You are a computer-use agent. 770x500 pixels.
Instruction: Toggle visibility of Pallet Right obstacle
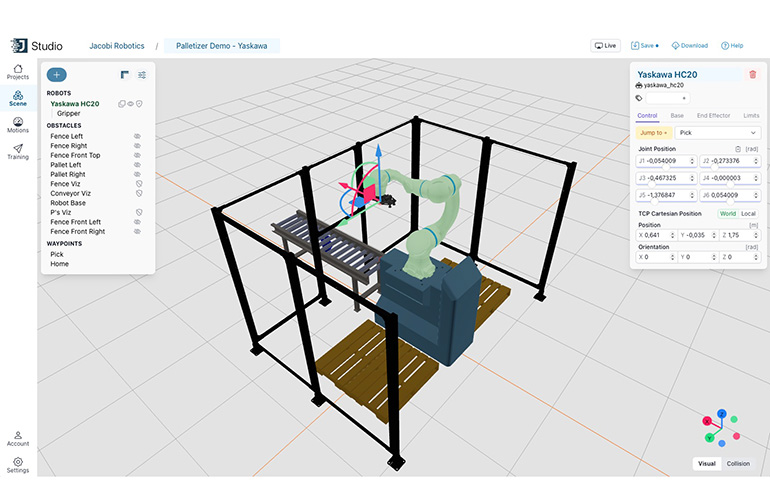point(138,174)
